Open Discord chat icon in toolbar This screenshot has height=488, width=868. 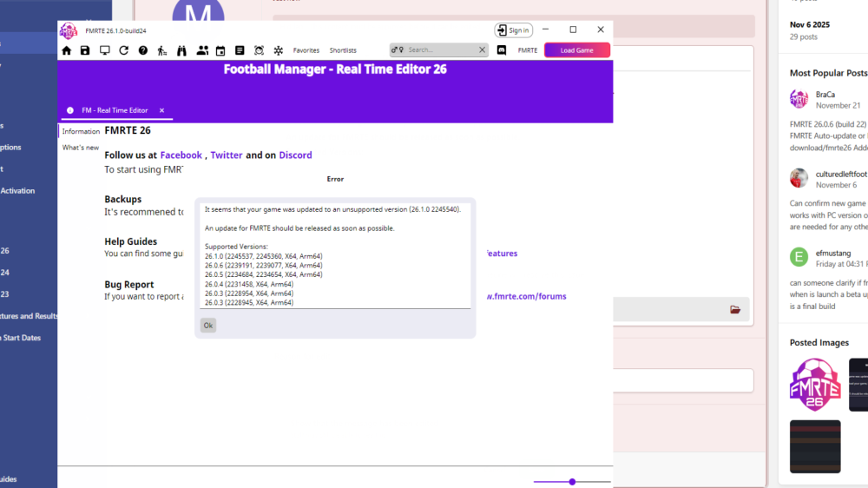click(x=502, y=50)
